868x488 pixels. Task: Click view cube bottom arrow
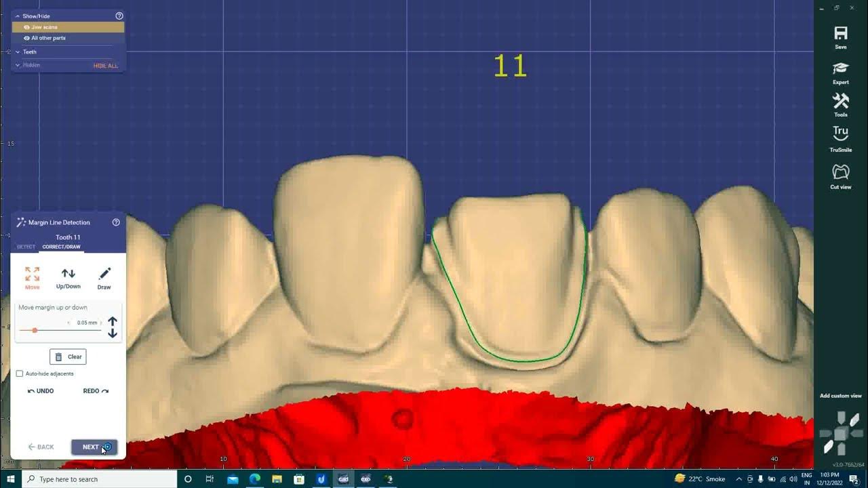[x=841, y=449]
